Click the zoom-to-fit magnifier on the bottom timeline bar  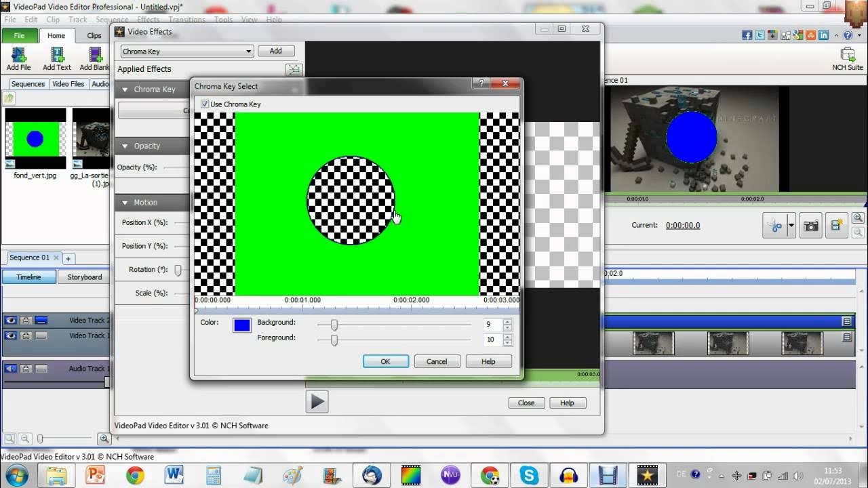pos(9,439)
